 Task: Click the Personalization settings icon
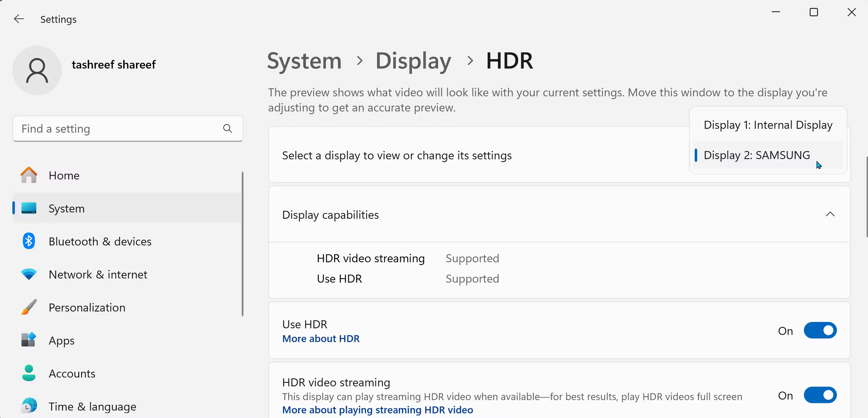click(x=29, y=307)
